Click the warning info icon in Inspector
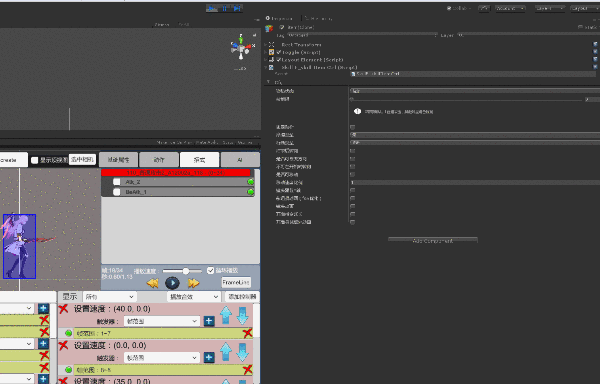The height and width of the screenshot is (384, 600). click(x=357, y=111)
